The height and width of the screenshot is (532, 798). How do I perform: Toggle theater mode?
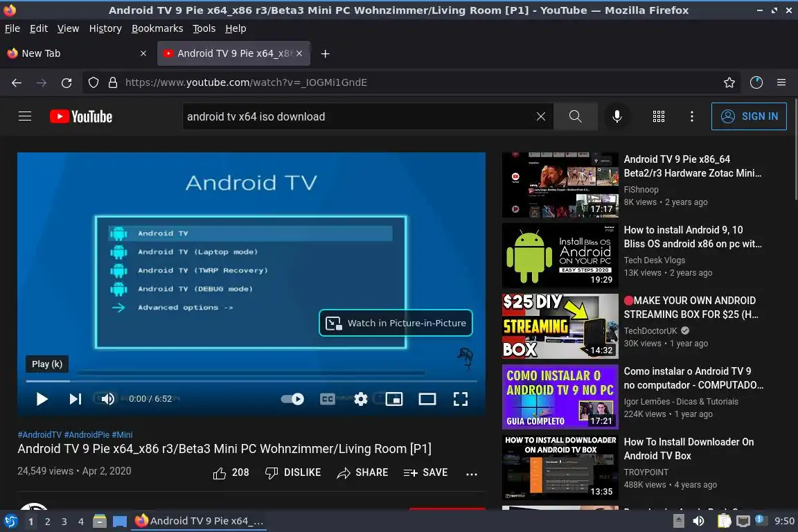click(427, 399)
